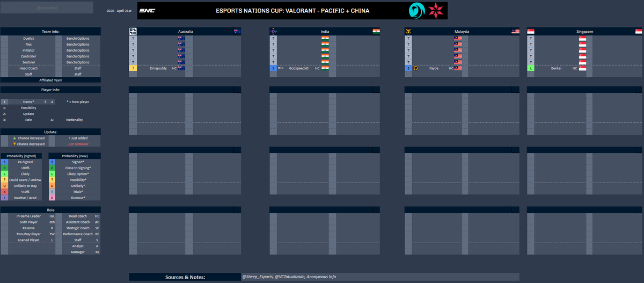Click the Update: section header

click(x=50, y=132)
